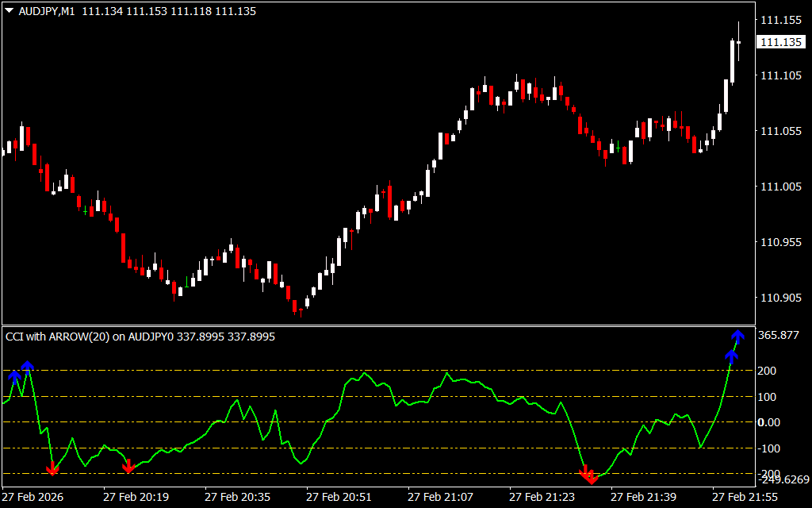Select the first blue arrow at far left
Screen dimensions: 812x508
[15, 376]
